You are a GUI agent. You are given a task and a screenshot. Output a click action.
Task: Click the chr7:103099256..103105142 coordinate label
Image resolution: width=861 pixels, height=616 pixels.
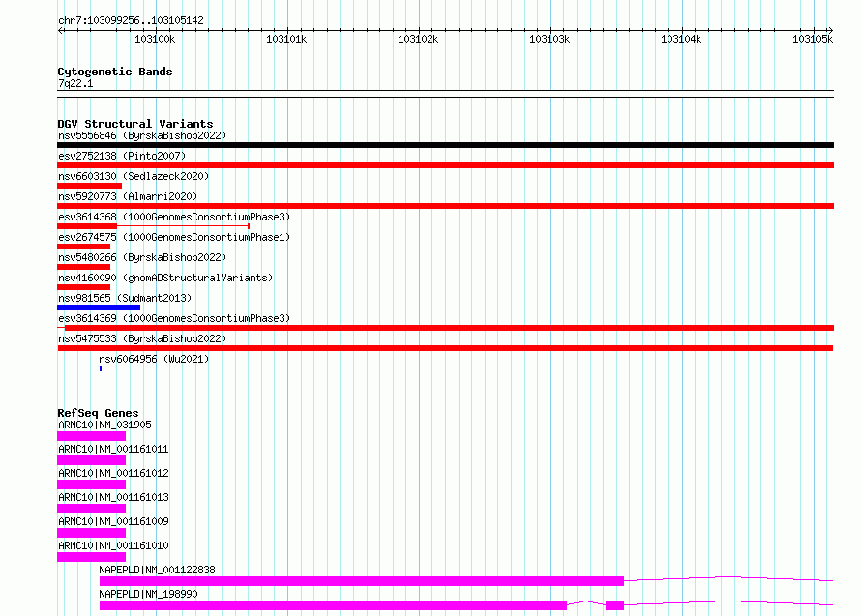click(131, 20)
